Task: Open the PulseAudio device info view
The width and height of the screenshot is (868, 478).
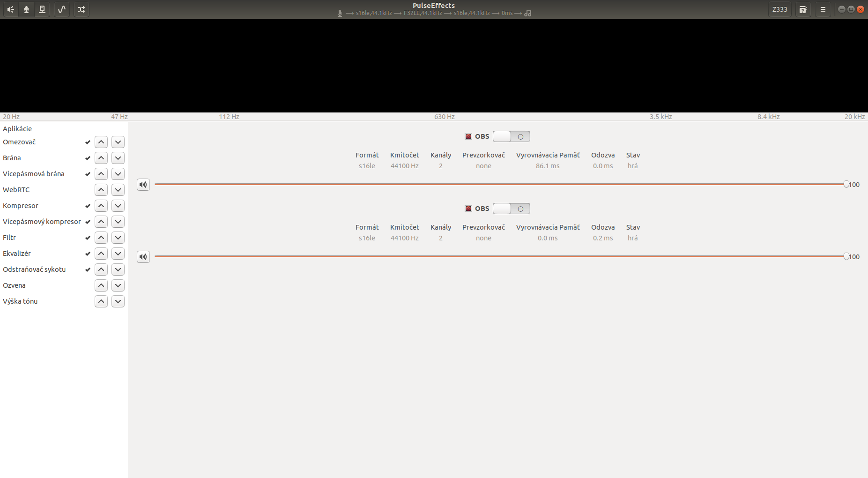Action: point(42,9)
